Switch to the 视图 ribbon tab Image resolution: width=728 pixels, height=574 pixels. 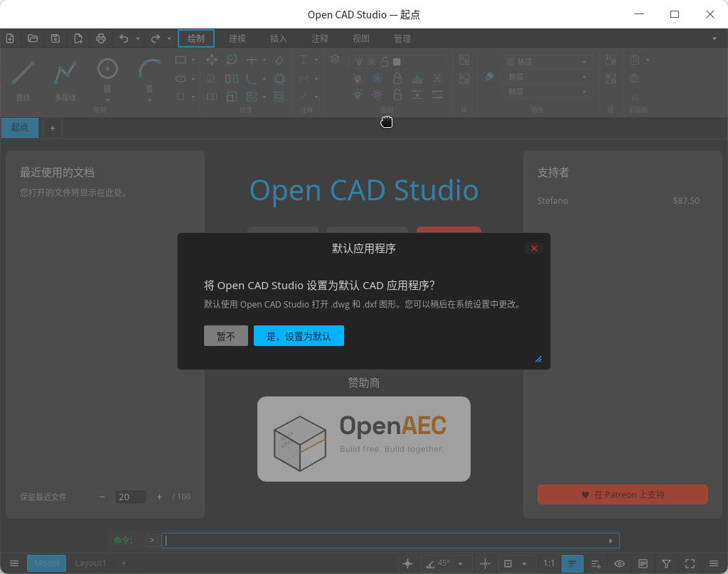(361, 38)
